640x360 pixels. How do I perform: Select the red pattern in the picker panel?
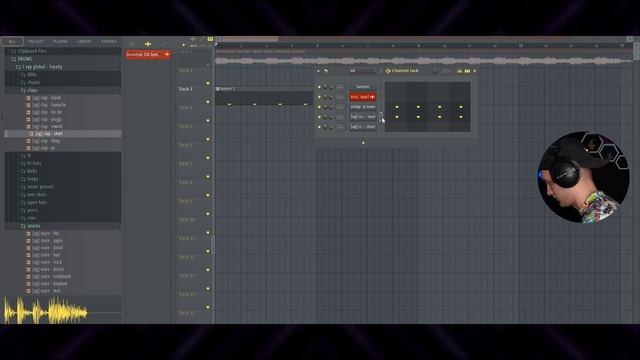[x=148, y=54]
